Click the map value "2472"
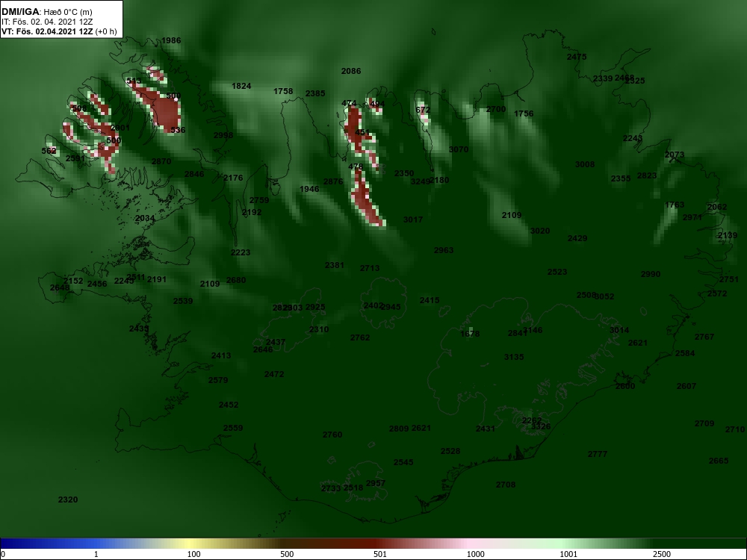 (274, 375)
